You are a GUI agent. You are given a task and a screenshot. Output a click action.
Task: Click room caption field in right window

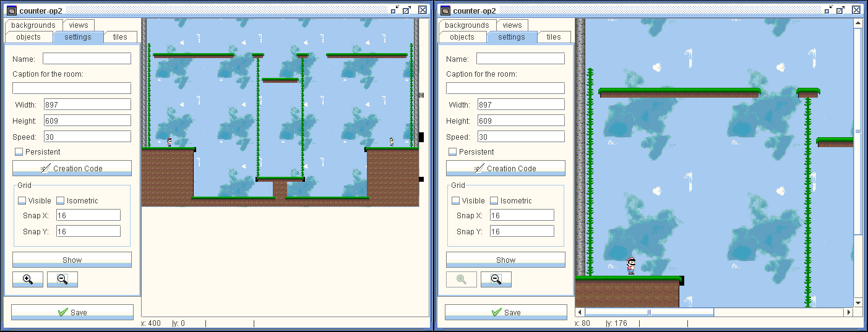click(x=505, y=88)
